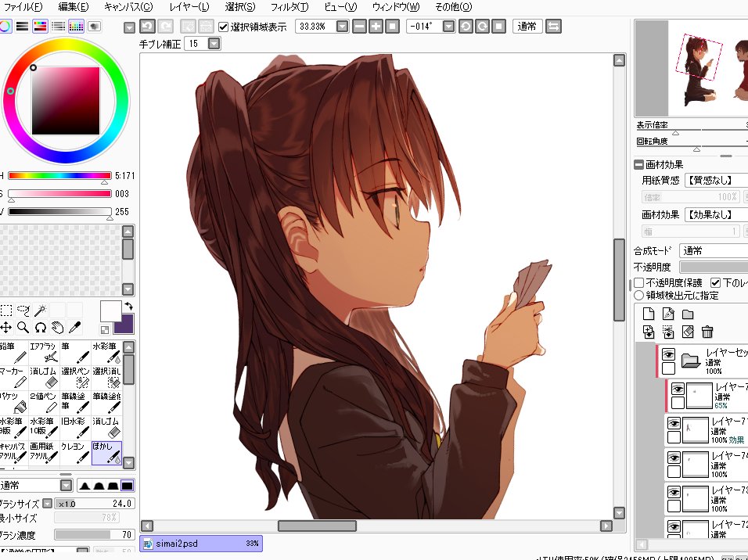Toggle the color wheel panel icon
This screenshot has height=560, width=748.
click(5, 27)
